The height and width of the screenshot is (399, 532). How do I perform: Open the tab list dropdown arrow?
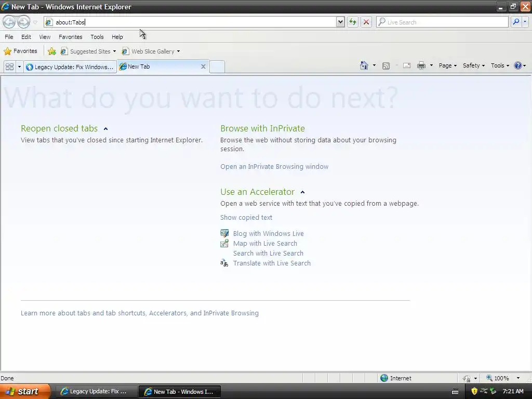coord(19,66)
